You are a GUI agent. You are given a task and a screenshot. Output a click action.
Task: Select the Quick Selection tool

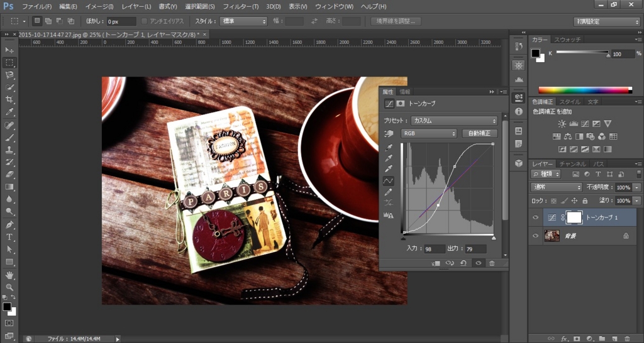click(9, 87)
